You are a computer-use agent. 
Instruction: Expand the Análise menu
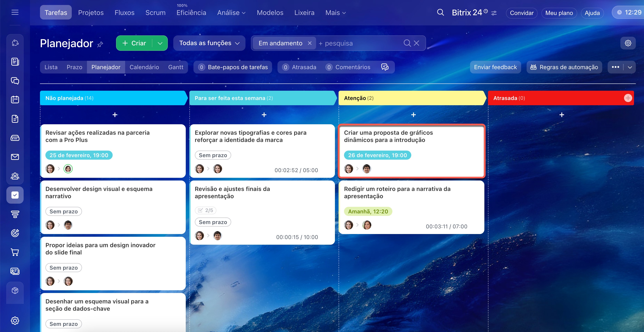(231, 12)
